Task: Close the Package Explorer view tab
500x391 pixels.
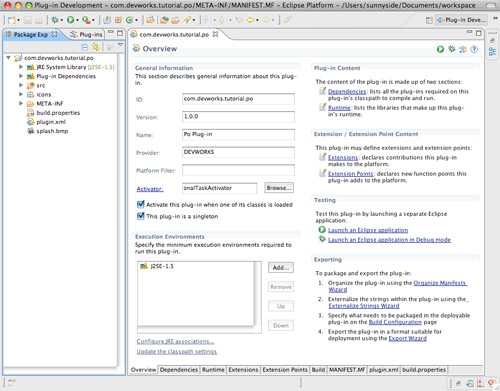Action: (54, 34)
